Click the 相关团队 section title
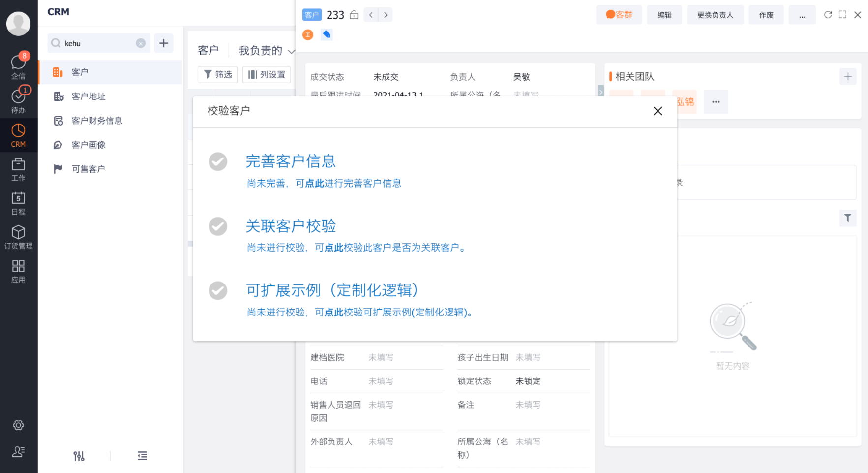 [x=635, y=77]
